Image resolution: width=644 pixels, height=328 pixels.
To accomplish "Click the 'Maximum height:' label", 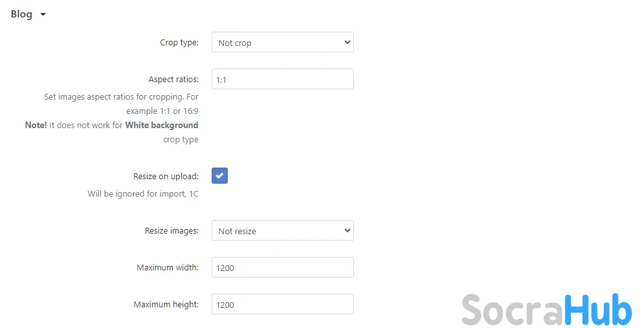I will click(x=166, y=304).
